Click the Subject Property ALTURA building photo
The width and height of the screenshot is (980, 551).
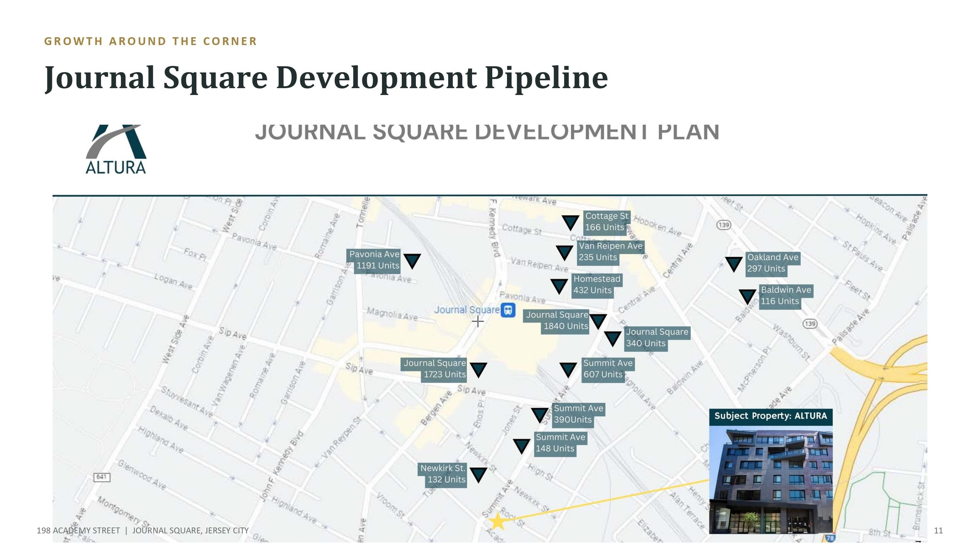coord(771,480)
